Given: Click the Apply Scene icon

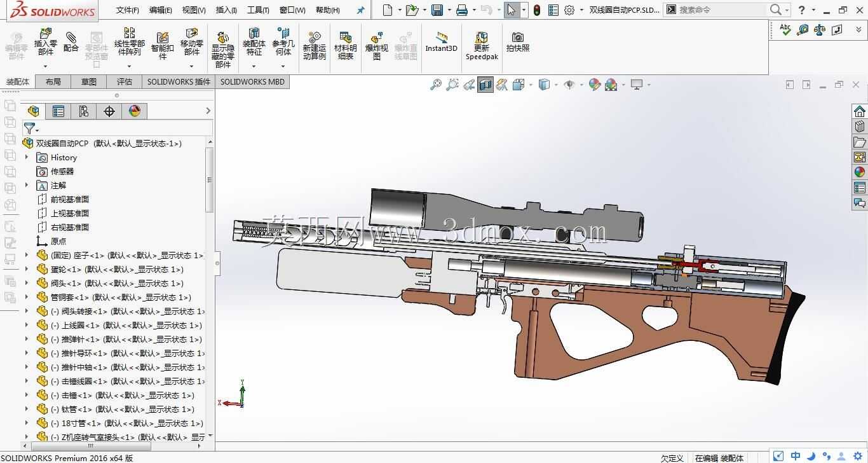Looking at the screenshot, I should 612,85.
